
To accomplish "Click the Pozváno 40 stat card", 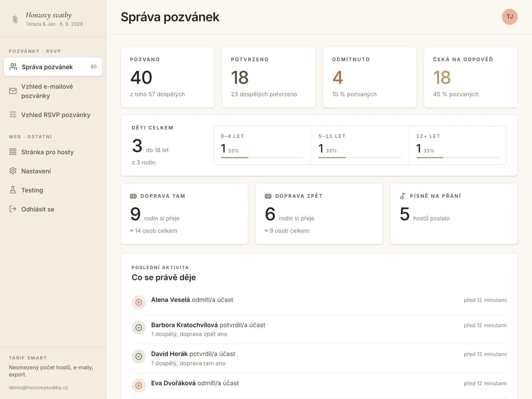I will click(168, 77).
